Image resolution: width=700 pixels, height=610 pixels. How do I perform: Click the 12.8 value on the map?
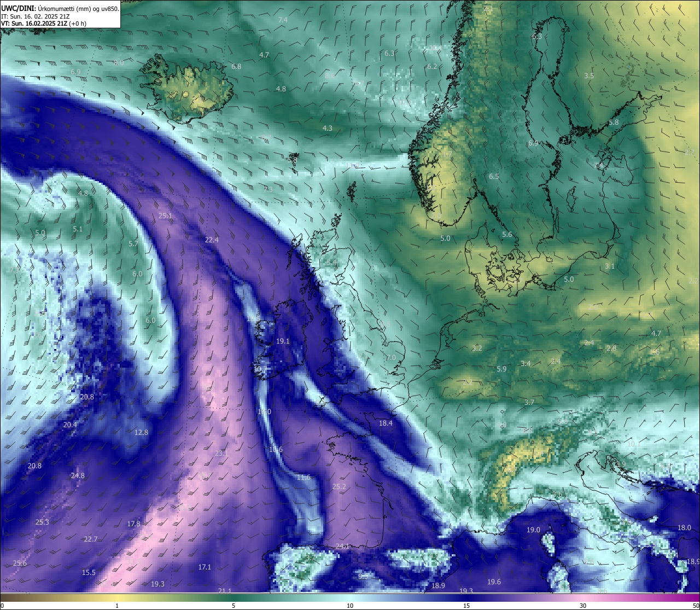pos(141,433)
